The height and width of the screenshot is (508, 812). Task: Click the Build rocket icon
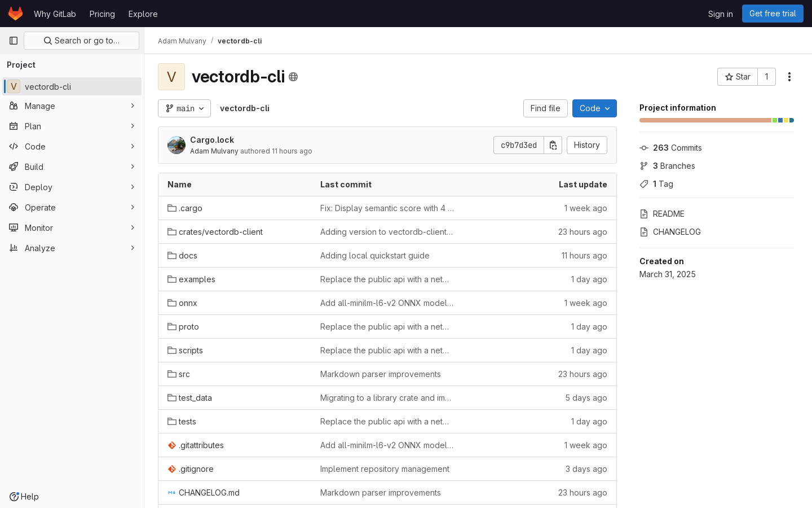click(x=14, y=167)
